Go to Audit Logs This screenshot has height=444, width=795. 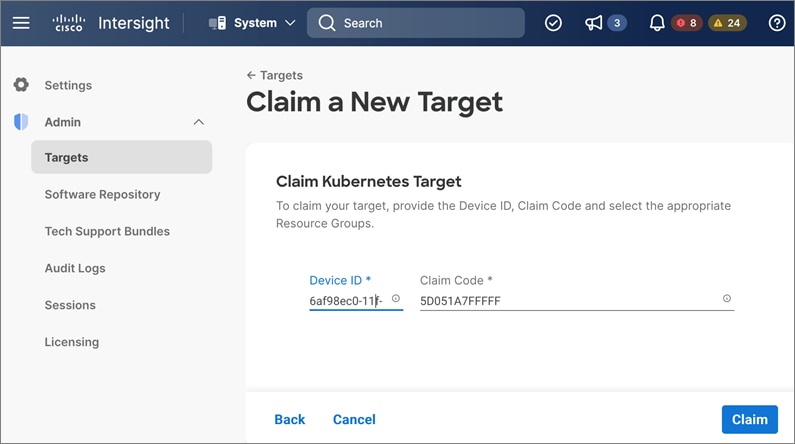coord(75,268)
